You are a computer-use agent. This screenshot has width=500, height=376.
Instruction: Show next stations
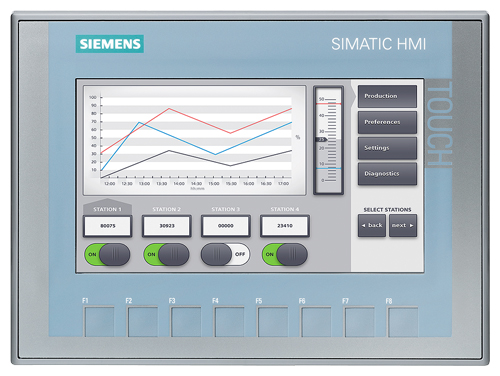403,226
